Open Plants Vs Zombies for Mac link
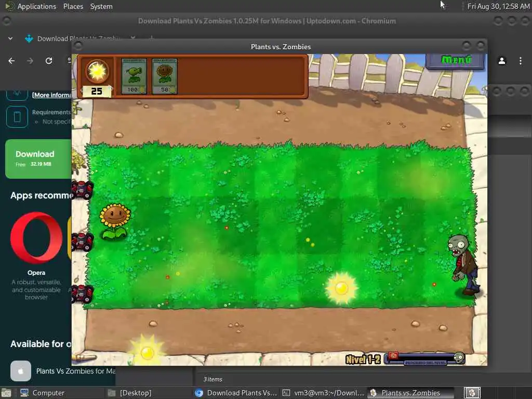Screen dimensions: 532x399 click(x=76, y=371)
